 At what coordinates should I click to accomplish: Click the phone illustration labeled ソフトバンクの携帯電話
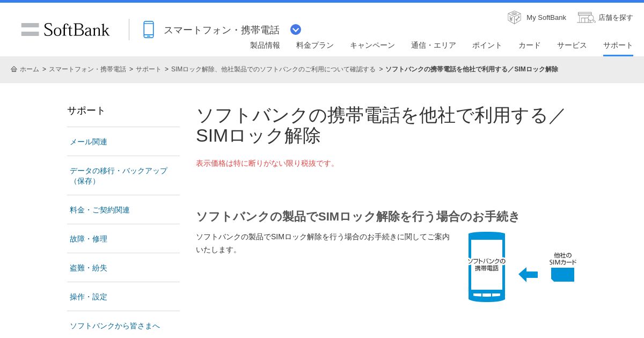[x=487, y=267]
